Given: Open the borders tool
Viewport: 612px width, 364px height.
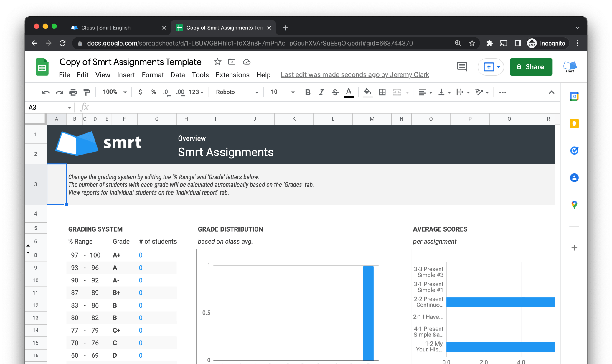Looking at the screenshot, I should (x=382, y=92).
